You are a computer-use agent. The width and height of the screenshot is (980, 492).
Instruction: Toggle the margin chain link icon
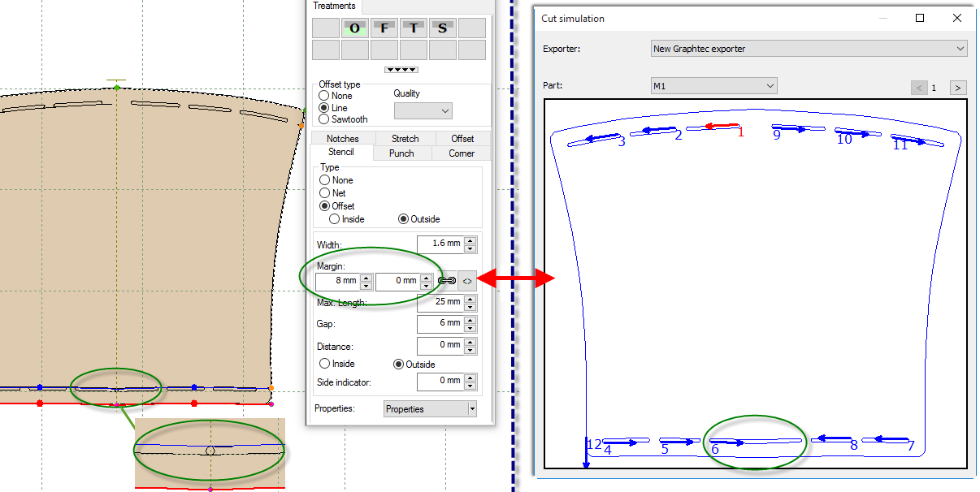(x=446, y=280)
